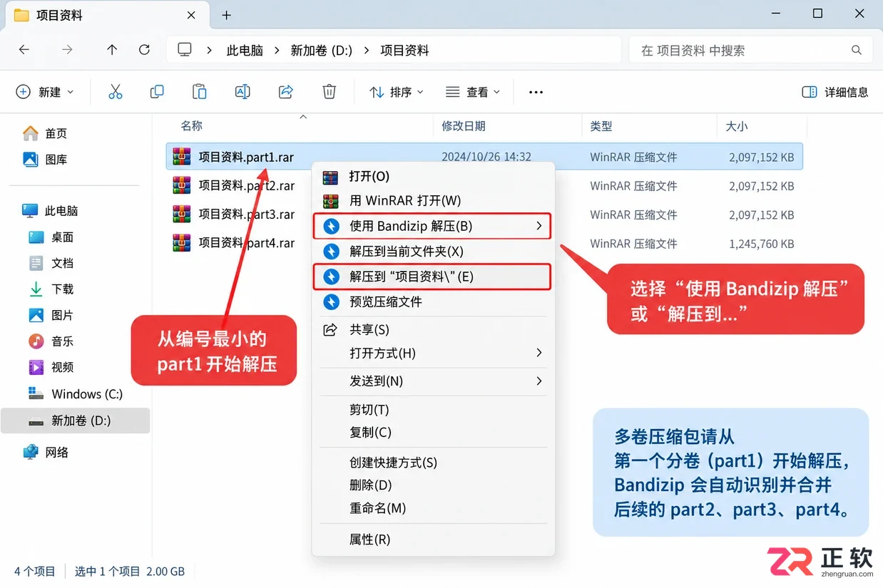Click the 在 项目资料 中搜索 field
Viewport: 883px width, 588px height.
[750, 50]
